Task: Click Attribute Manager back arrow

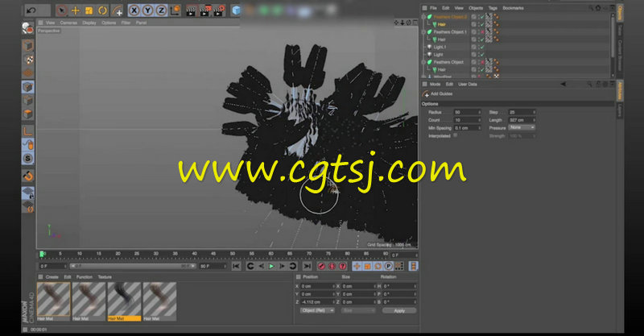Action: point(563,84)
